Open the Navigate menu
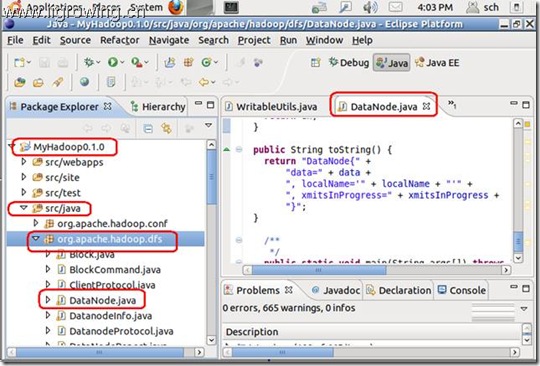Screen dimensions: 540x366 point(169,40)
